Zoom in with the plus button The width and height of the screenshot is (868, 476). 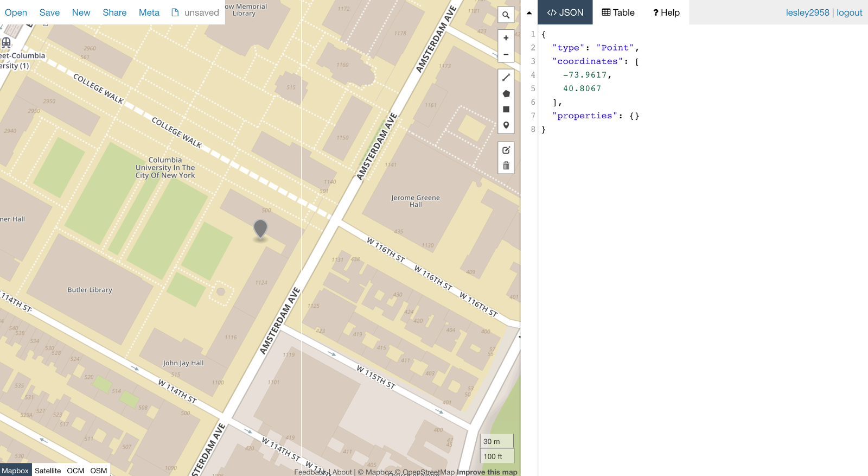[506, 38]
